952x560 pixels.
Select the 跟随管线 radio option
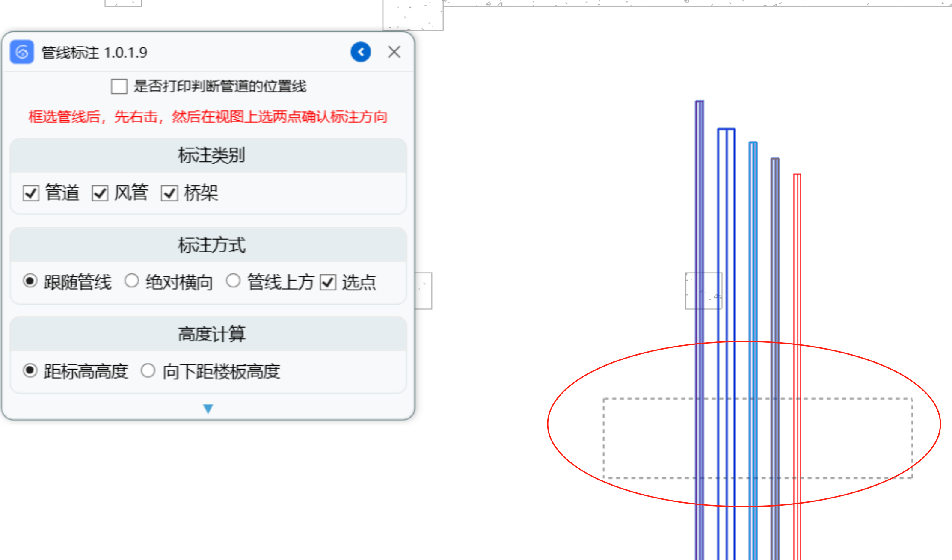tap(30, 281)
